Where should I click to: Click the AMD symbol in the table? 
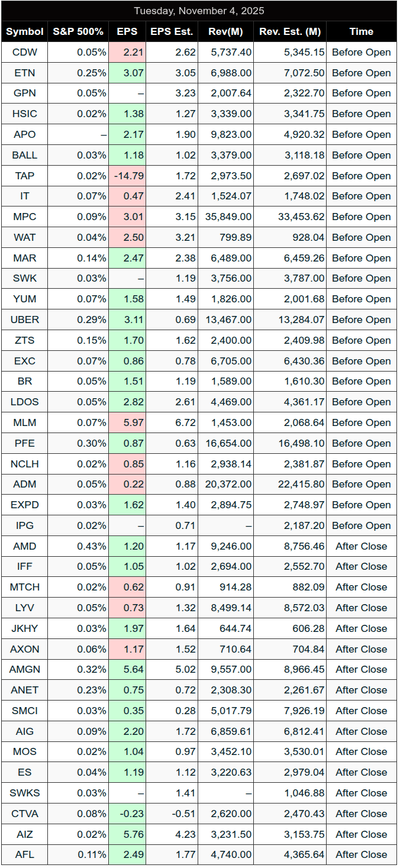pyautogui.click(x=25, y=546)
